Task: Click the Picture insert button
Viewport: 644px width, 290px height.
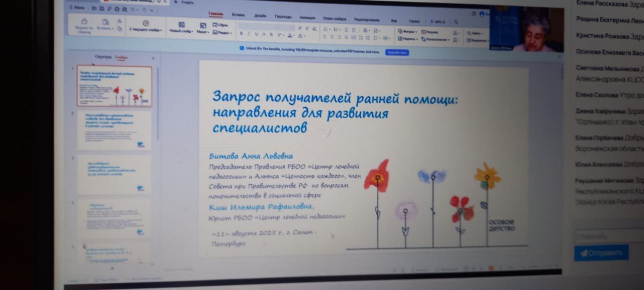Action: 431,32
